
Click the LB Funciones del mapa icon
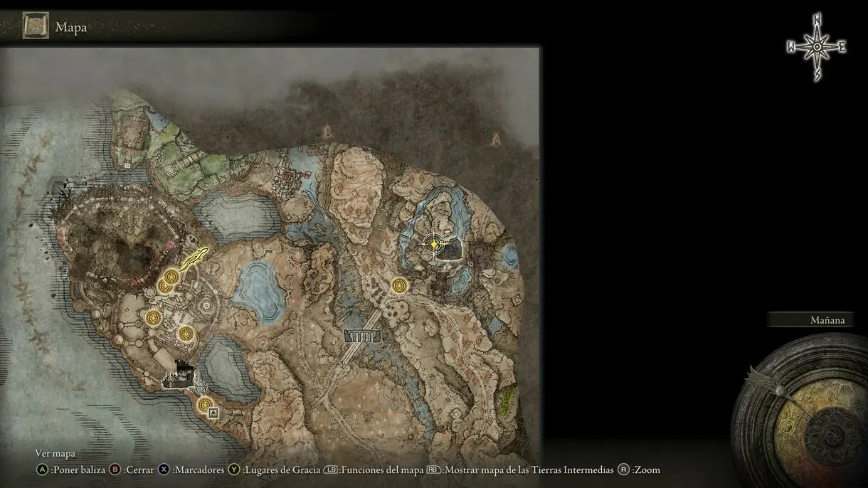[330, 470]
